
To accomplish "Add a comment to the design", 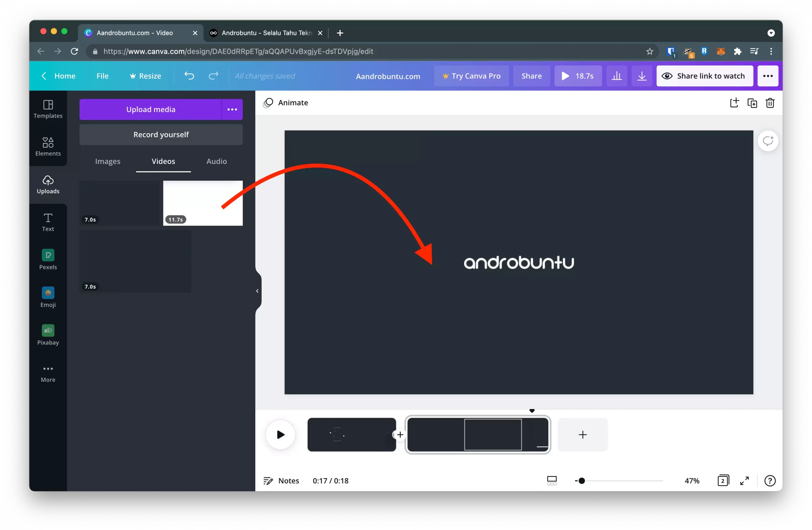I will point(768,140).
